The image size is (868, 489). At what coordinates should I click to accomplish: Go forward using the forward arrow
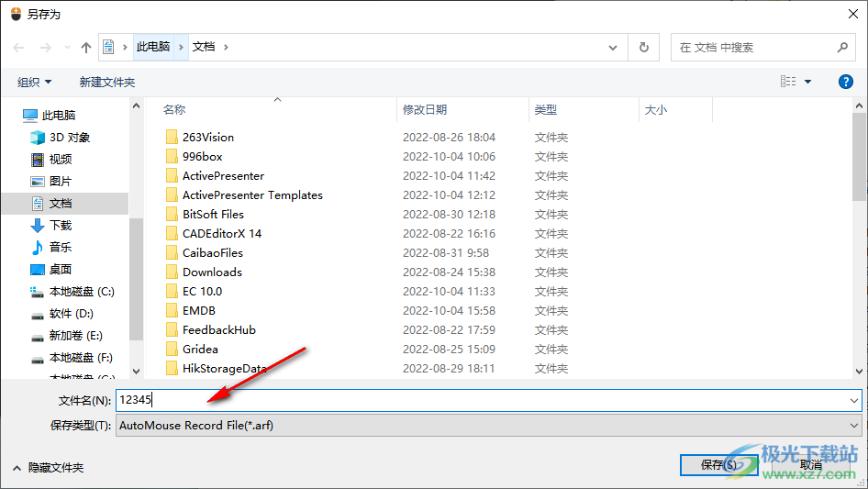pos(45,48)
